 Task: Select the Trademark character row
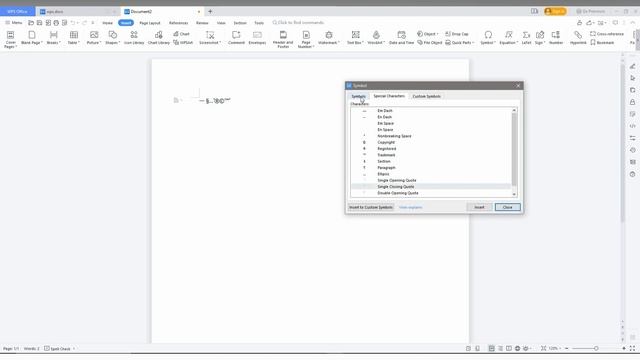(431, 155)
